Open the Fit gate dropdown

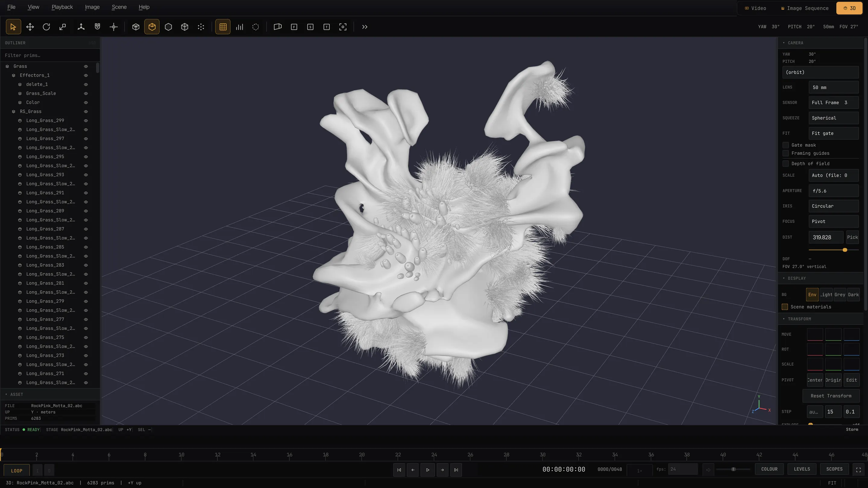[x=833, y=133]
